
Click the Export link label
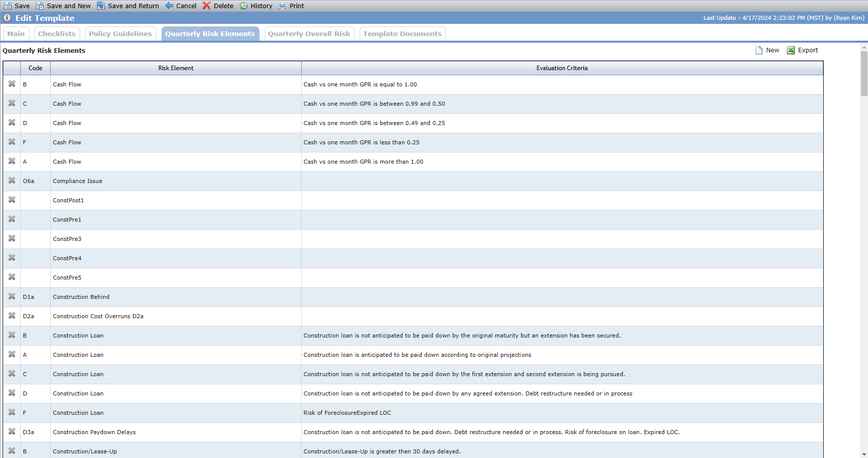pos(808,50)
